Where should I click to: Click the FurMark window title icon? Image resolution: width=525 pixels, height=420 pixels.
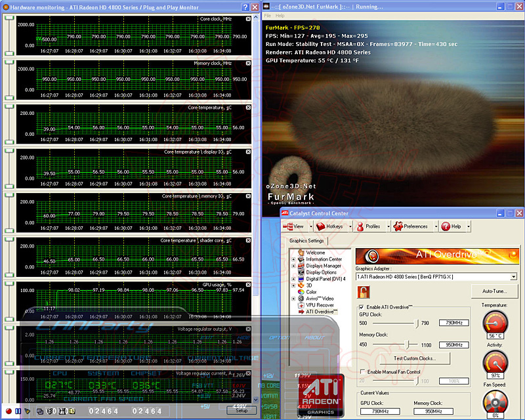coord(266,7)
